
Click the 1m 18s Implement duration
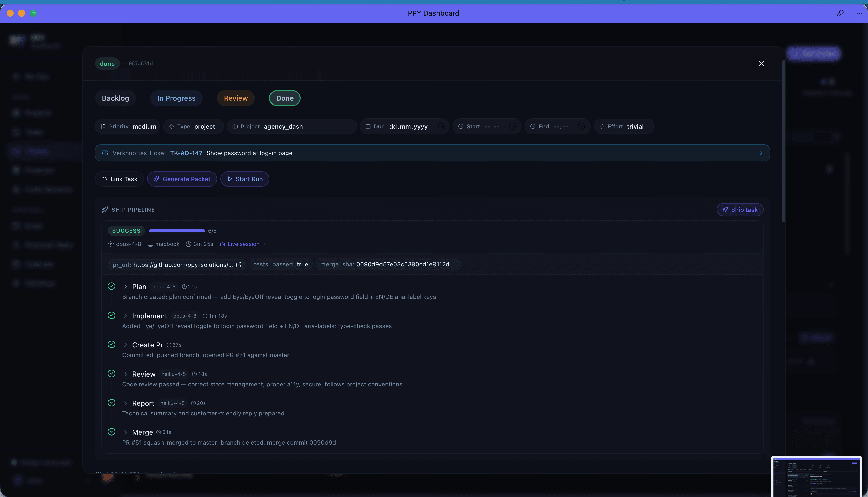[x=215, y=316]
